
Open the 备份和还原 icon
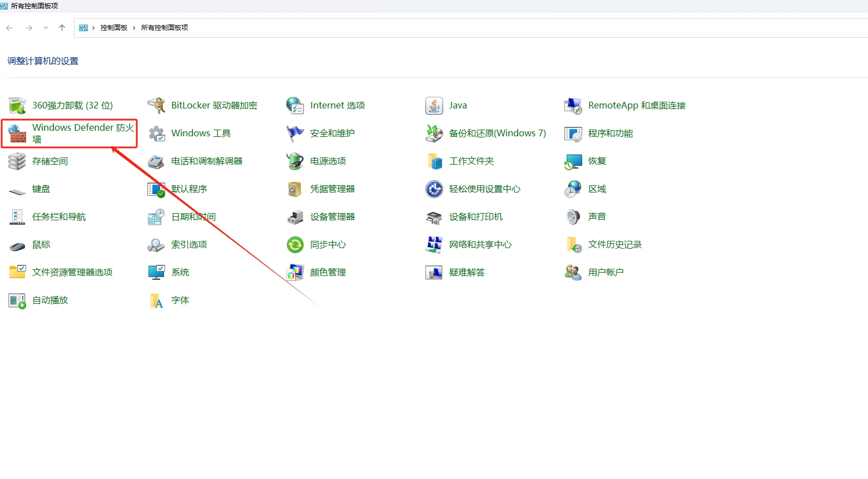pos(434,134)
